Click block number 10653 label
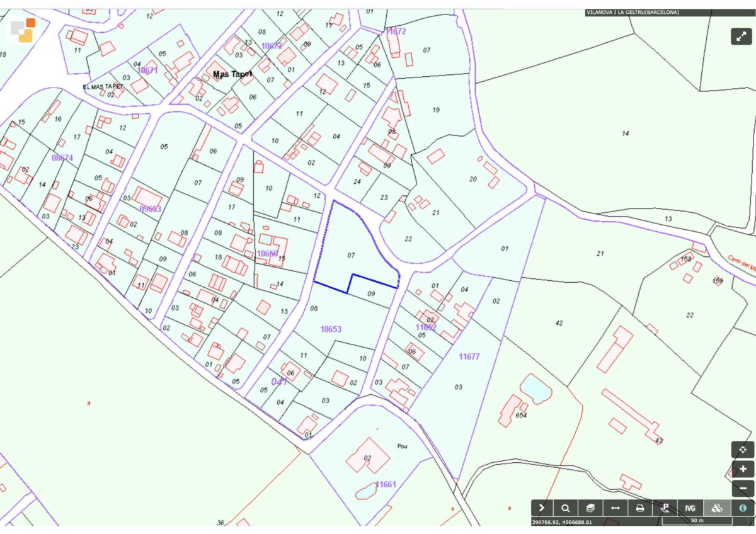The width and height of the screenshot is (756, 534). (331, 329)
